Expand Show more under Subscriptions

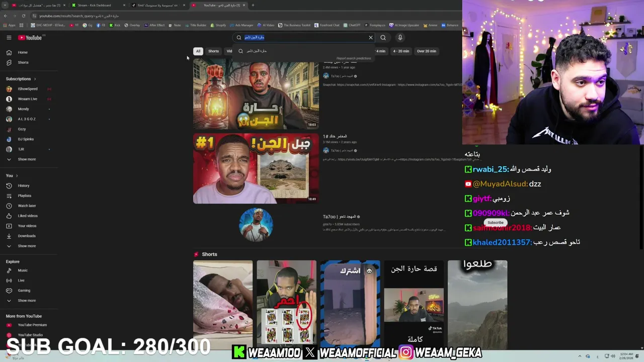coord(27,159)
